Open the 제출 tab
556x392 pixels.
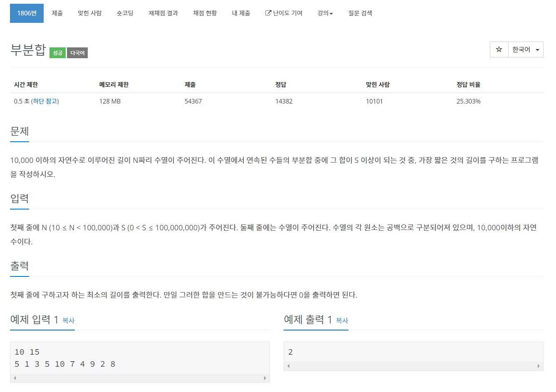(x=57, y=13)
